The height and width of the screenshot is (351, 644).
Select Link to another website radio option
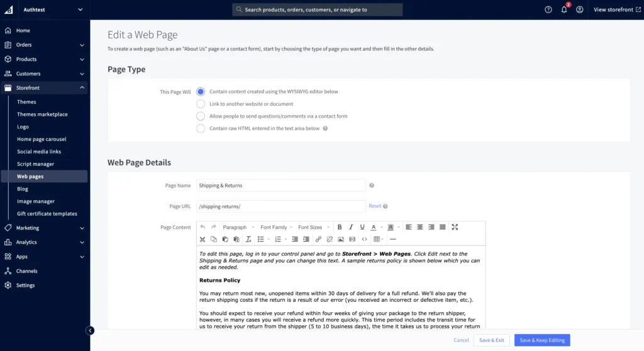click(x=201, y=104)
